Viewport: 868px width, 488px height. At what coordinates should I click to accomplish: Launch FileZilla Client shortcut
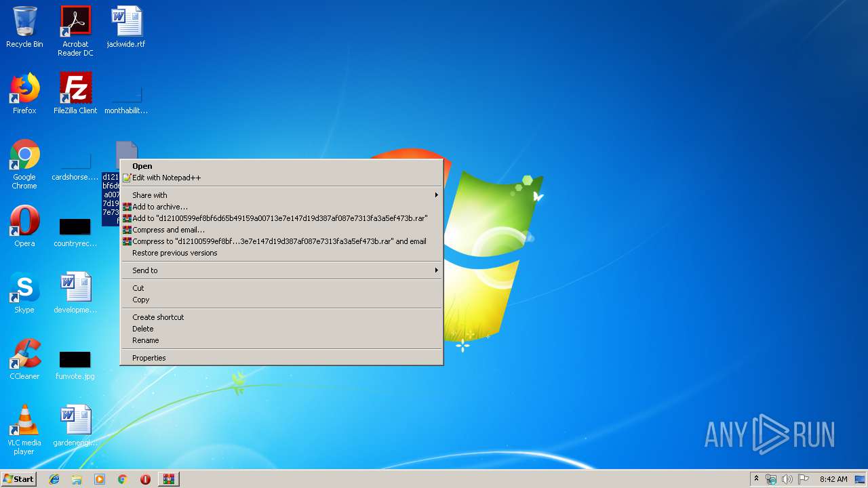[x=75, y=94]
